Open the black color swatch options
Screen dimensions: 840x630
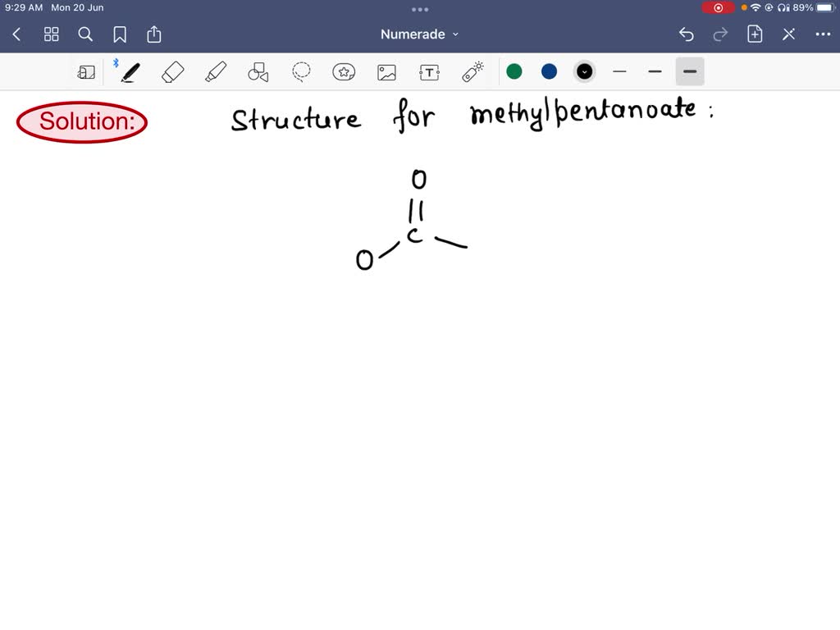584,72
